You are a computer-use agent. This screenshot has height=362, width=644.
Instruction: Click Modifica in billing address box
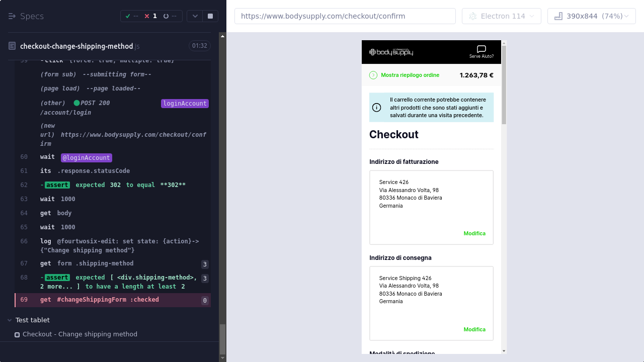(x=474, y=233)
